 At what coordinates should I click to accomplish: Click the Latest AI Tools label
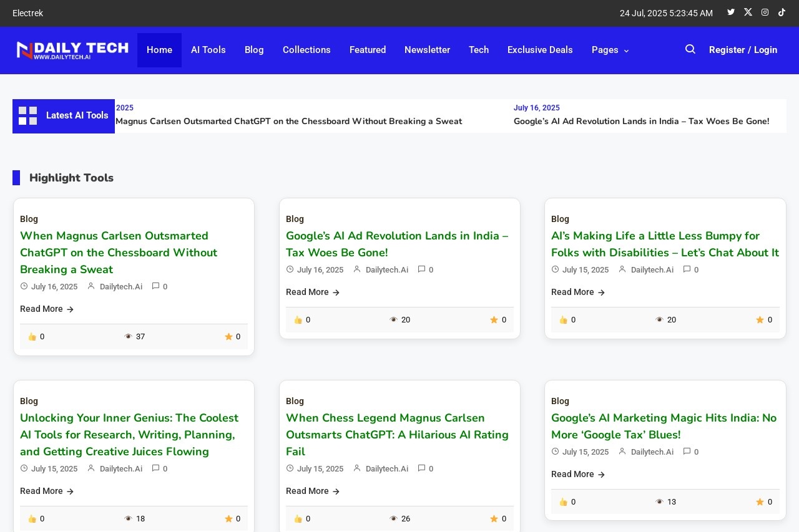point(77,115)
